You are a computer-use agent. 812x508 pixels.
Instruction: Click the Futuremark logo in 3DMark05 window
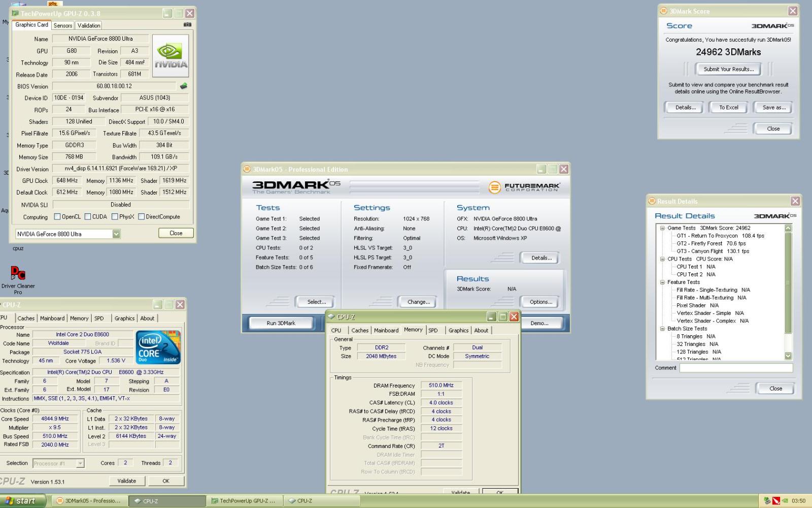point(524,187)
